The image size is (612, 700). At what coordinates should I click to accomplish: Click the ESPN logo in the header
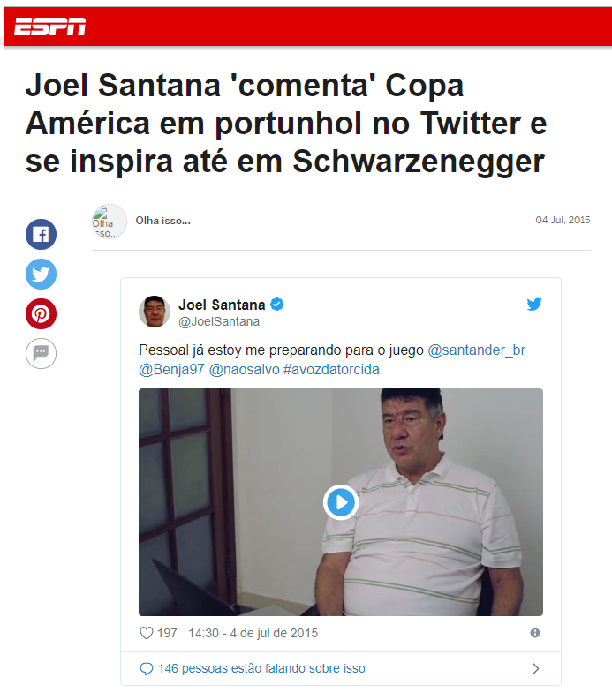[x=49, y=26]
